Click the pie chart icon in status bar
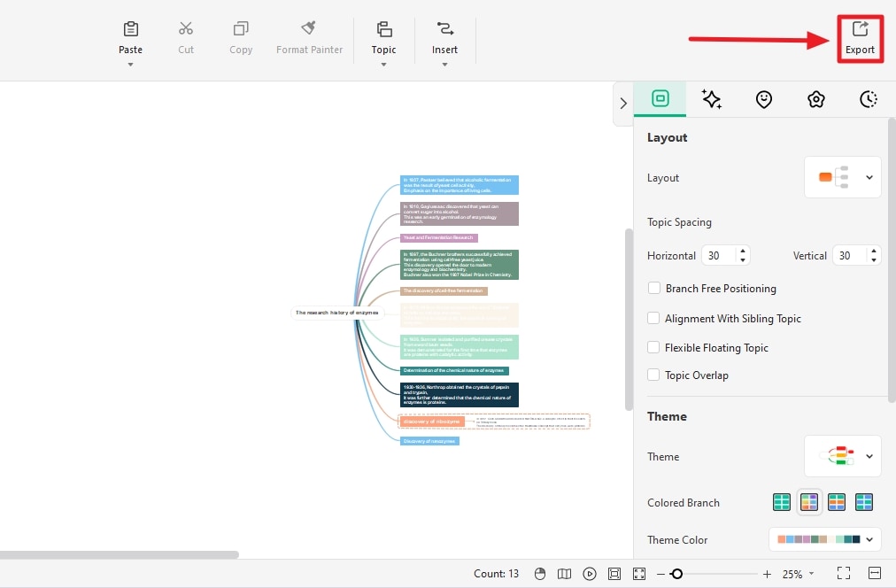This screenshot has height=588, width=896. tap(539, 574)
